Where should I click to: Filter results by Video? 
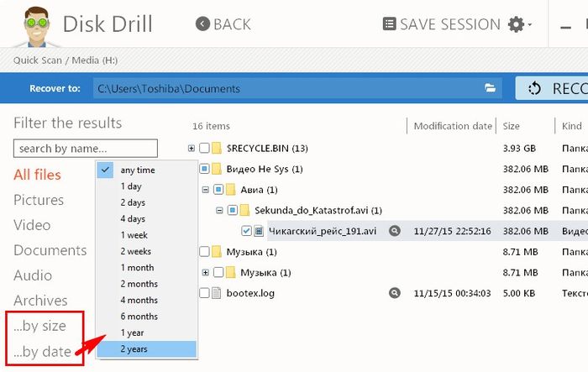click(32, 225)
